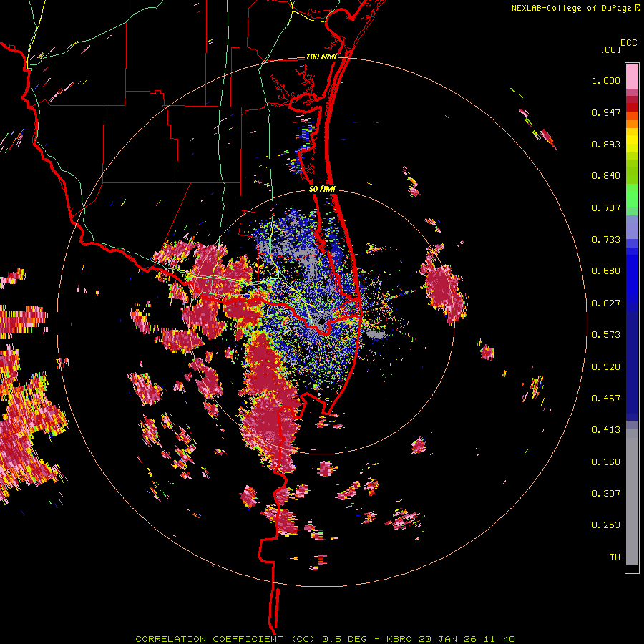
Task: Select the 0.467 scale value
Action: point(606,399)
